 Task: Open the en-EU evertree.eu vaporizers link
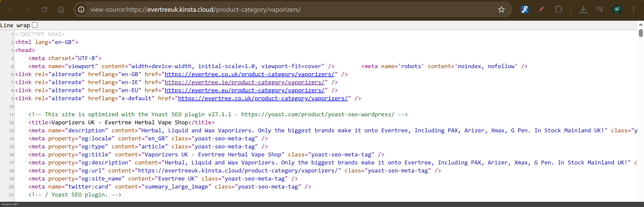(244, 90)
